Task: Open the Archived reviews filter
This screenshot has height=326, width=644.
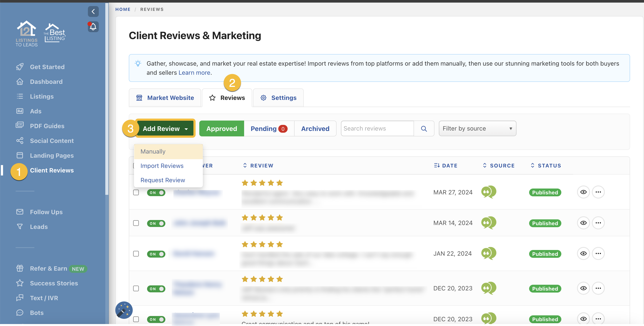Action: pos(315,128)
